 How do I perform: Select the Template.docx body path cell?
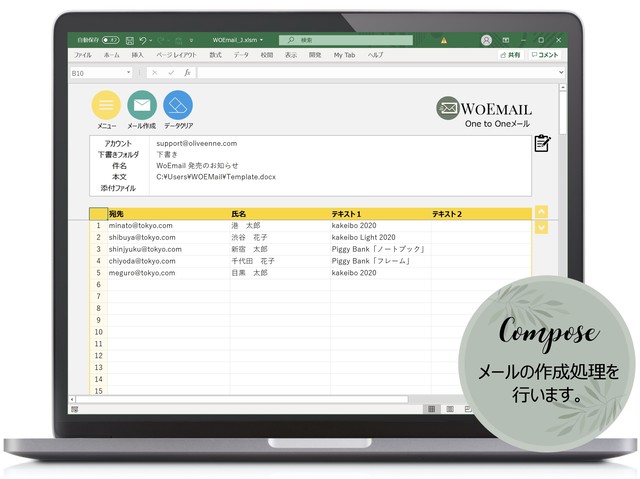tap(216, 177)
